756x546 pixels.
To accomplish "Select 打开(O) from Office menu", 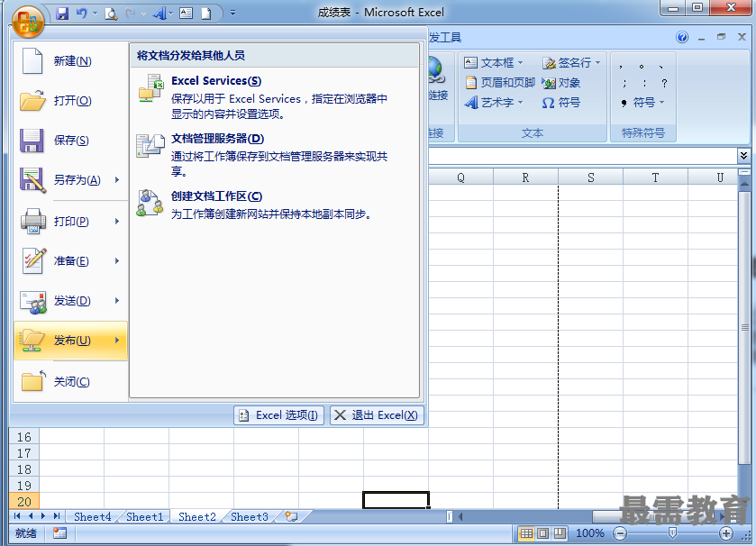I will (x=71, y=101).
